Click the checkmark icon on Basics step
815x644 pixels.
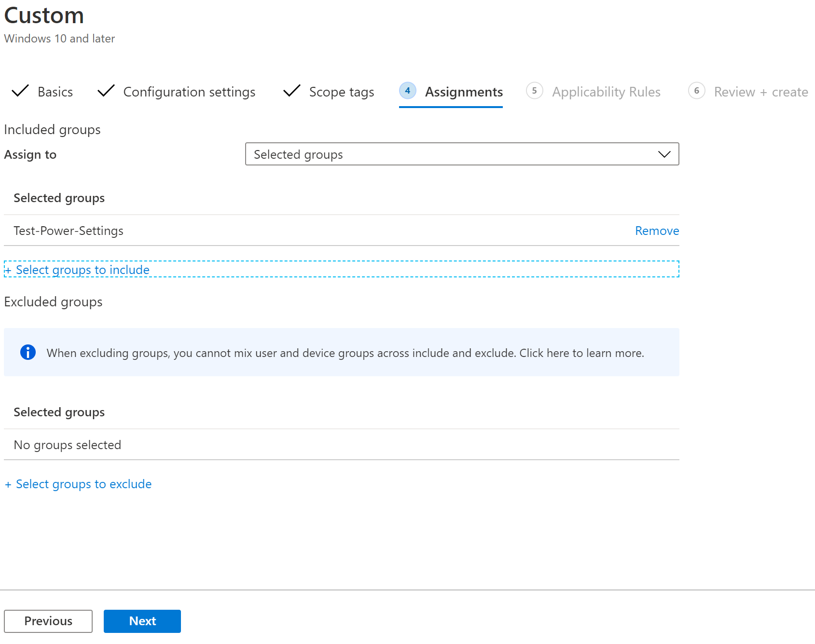pyautogui.click(x=20, y=91)
